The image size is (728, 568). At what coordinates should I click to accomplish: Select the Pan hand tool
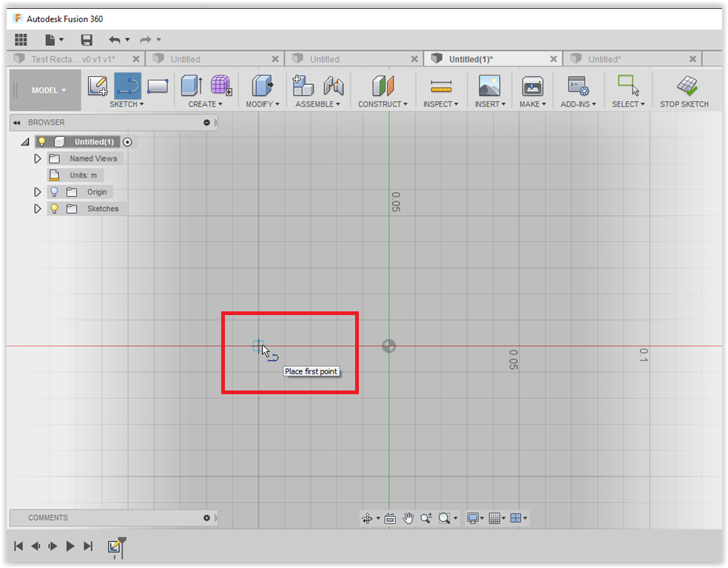coord(408,518)
